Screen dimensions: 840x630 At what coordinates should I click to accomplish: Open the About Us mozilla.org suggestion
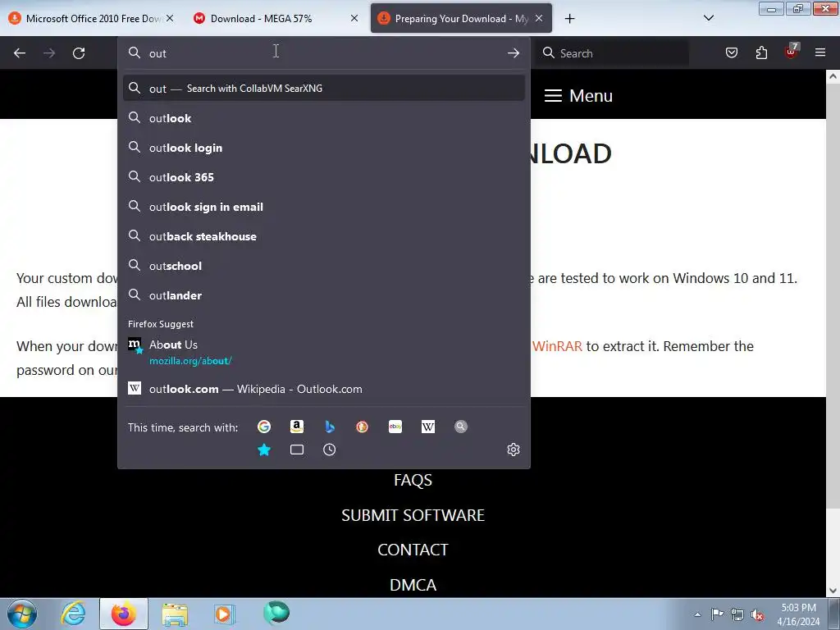click(x=323, y=352)
